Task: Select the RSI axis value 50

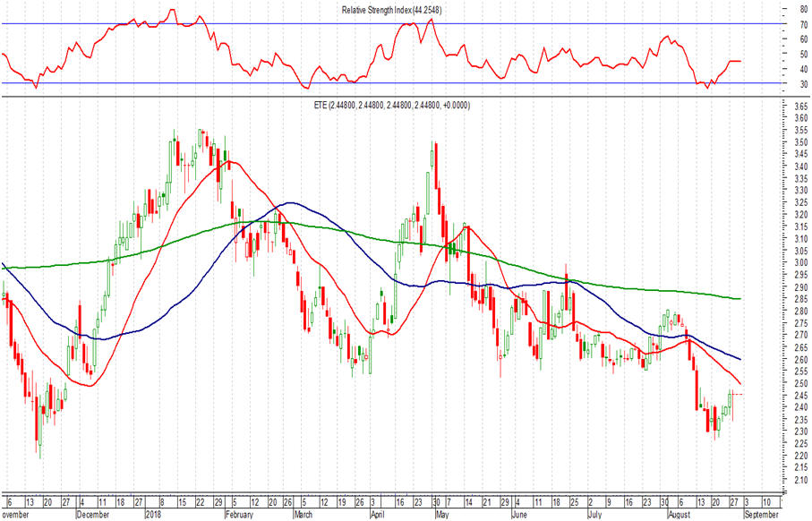Action: click(x=803, y=54)
